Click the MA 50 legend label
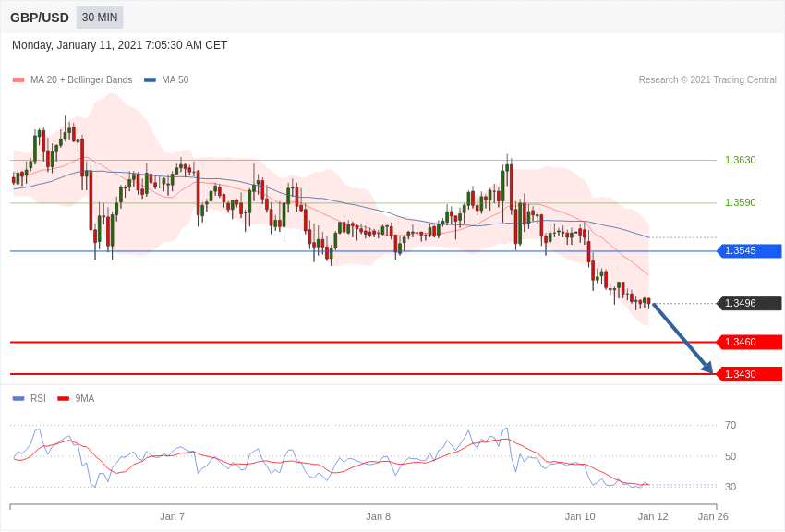Viewport: 785px width, 532px height. [175, 80]
